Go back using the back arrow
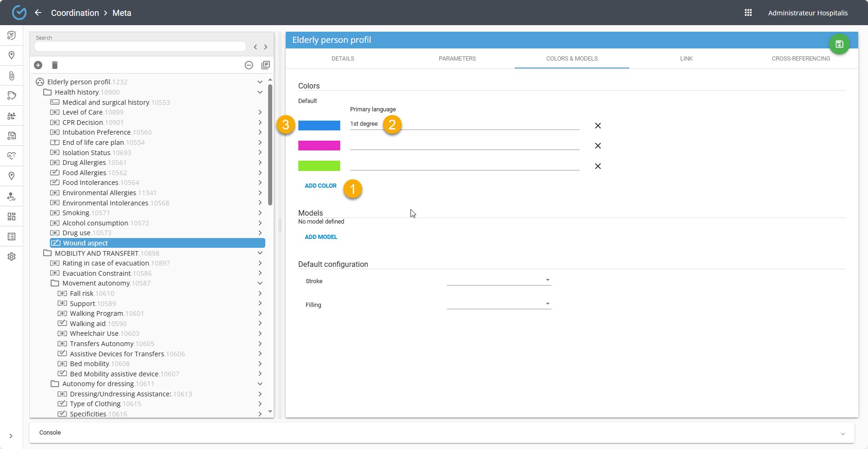The image size is (868, 449). coord(38,13)
